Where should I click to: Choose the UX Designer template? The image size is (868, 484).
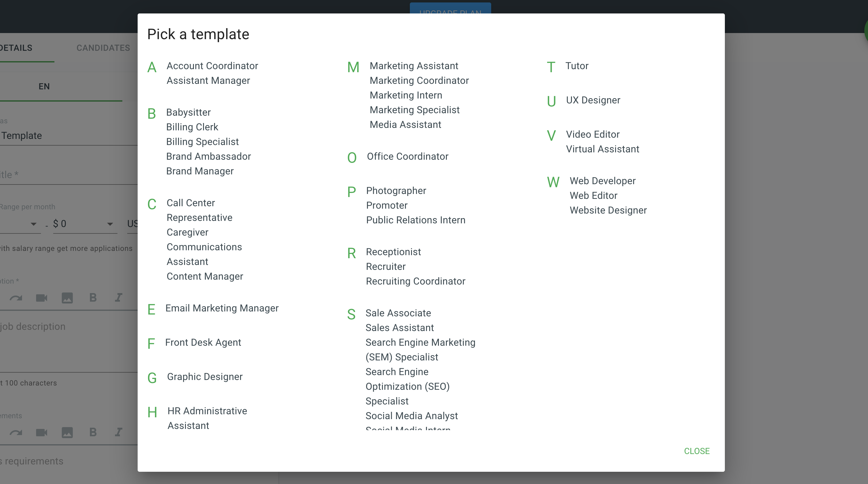[x=593, y=100]
